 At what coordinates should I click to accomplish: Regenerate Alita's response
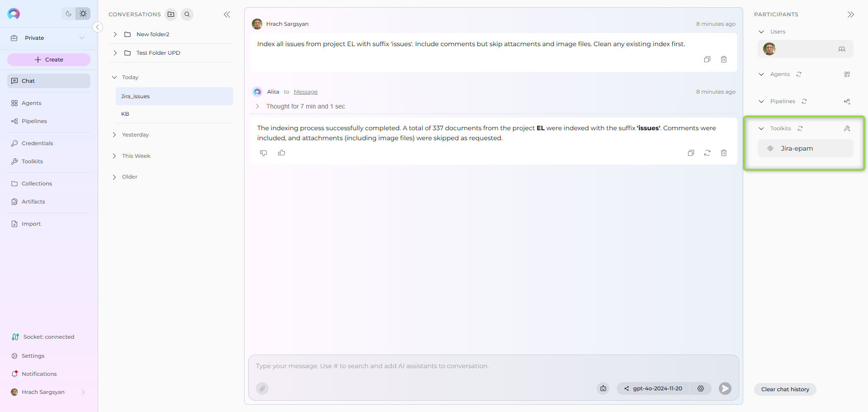click(707, 153)
